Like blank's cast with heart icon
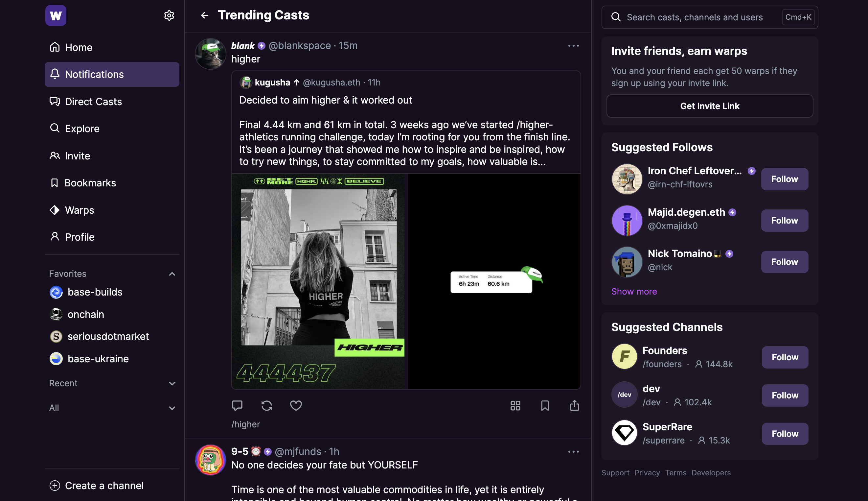Image resolution: width=868 pixels, height=501 pixels. click(296, 406)
